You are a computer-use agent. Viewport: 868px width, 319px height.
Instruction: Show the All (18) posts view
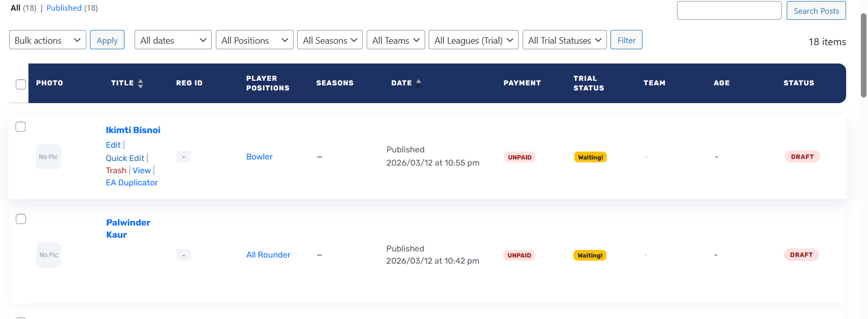coord(16,8)
